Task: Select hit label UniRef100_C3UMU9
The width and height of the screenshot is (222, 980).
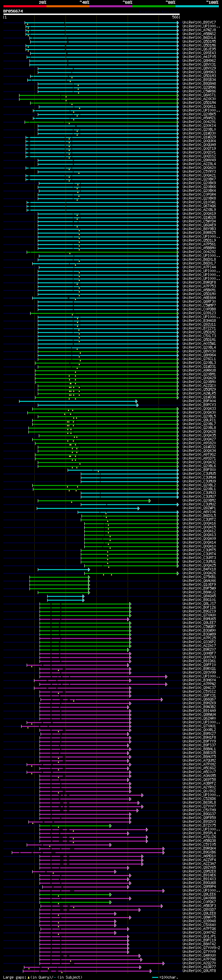Action: tap(199, 481)
